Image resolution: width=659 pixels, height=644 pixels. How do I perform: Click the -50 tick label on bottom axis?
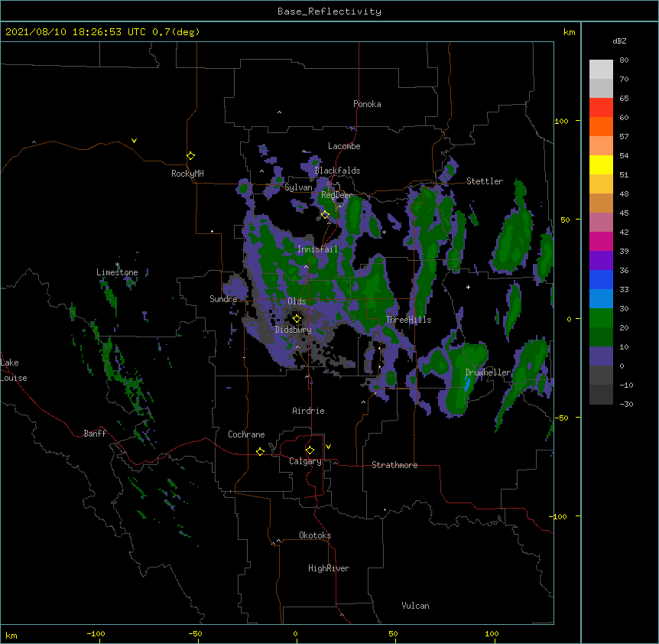[x=195, y=633]
